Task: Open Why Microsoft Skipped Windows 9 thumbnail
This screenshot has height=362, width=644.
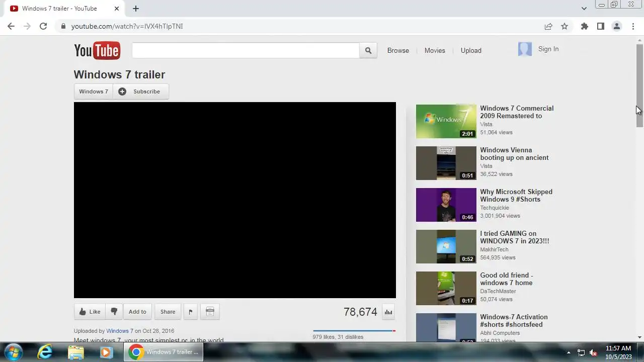Action: pyautogui.click(x=446, y=205)
